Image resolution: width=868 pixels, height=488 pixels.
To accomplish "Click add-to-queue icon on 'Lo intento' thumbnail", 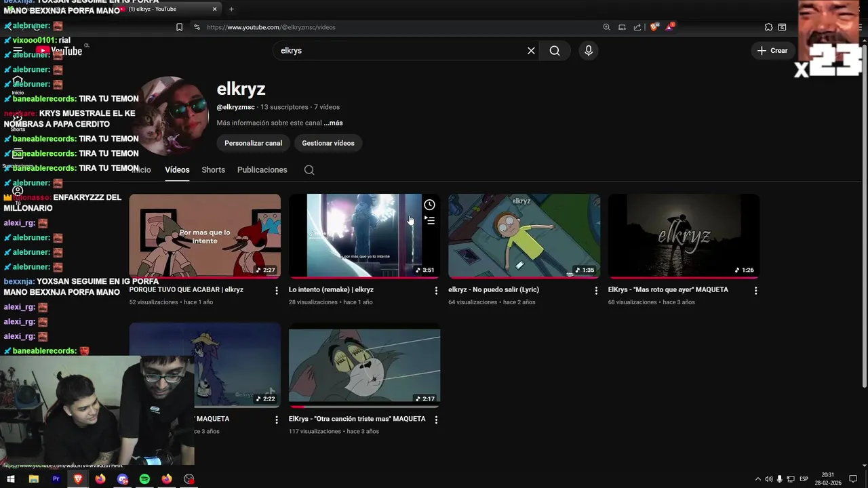I will (x=429, y=220).
